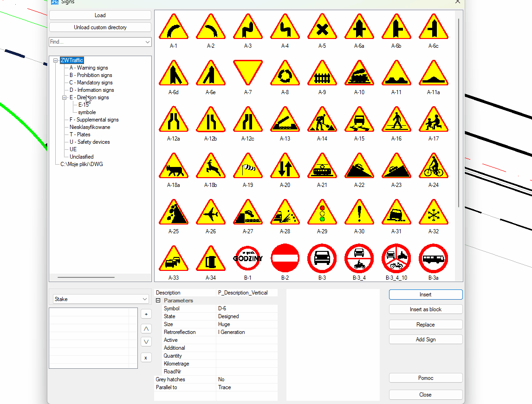Select the A-15 slippery road sign
532x404 pixels.
359,119
